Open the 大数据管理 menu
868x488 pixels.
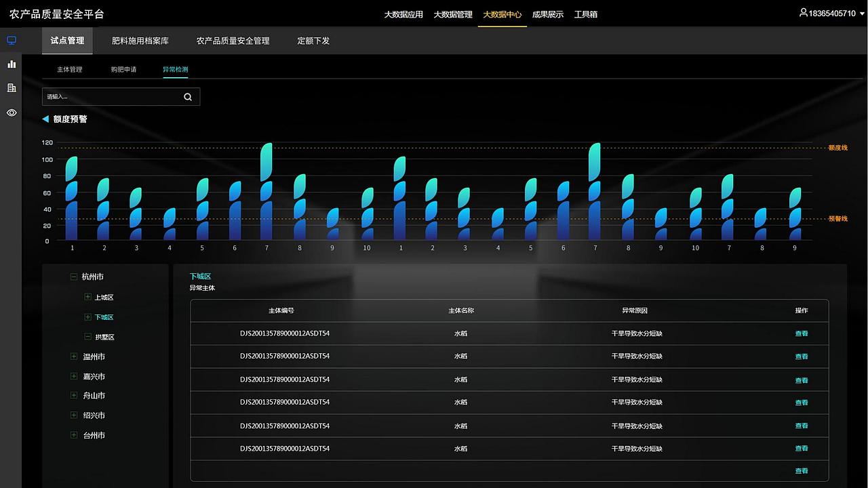pos(453,14)
